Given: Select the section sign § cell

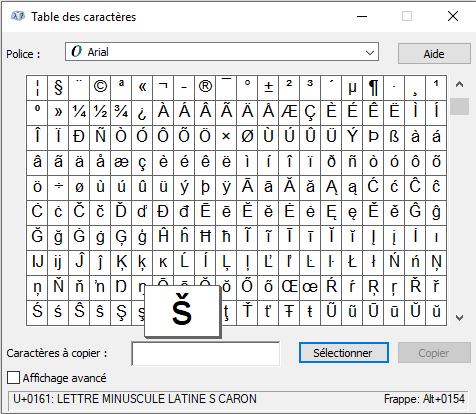Looking at the screenshot, I should 58,88.
